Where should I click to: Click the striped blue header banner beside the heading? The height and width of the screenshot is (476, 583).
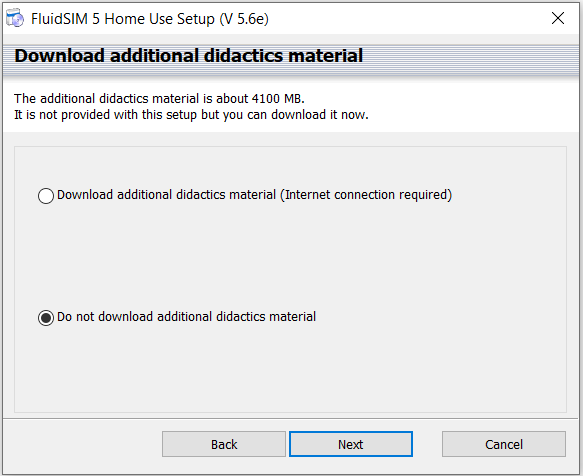(x=470, y=57)
